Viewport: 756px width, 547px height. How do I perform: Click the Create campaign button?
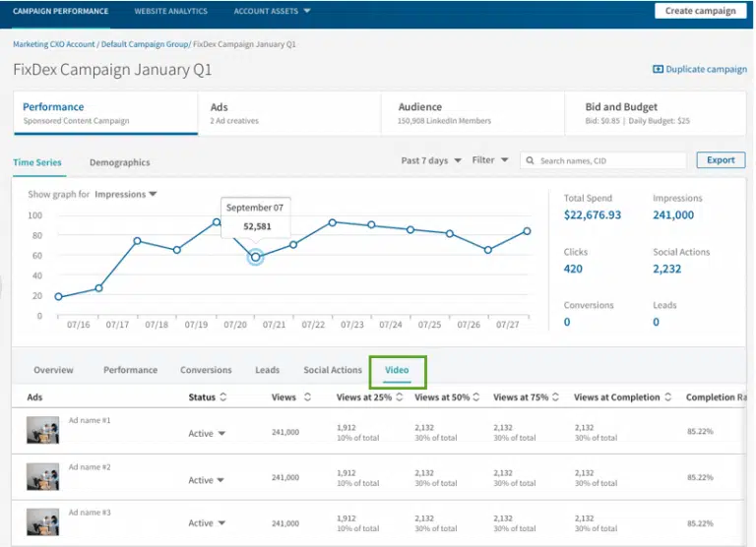pos(700,11)
